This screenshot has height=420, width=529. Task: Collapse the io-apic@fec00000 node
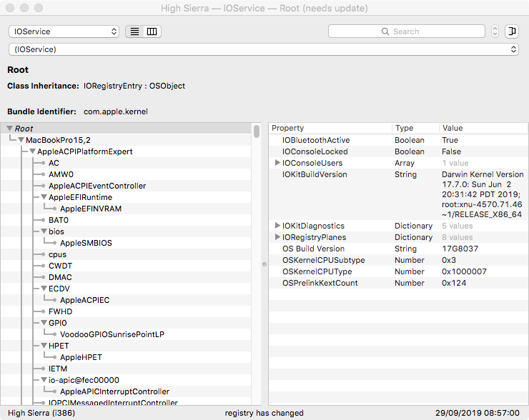[44, 380]
